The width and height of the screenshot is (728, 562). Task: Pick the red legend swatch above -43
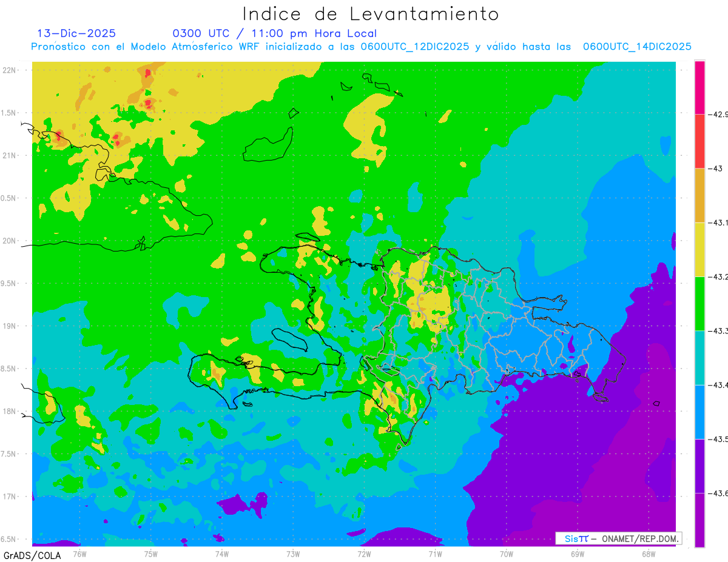pyautogui.click(x=699, y=141)
